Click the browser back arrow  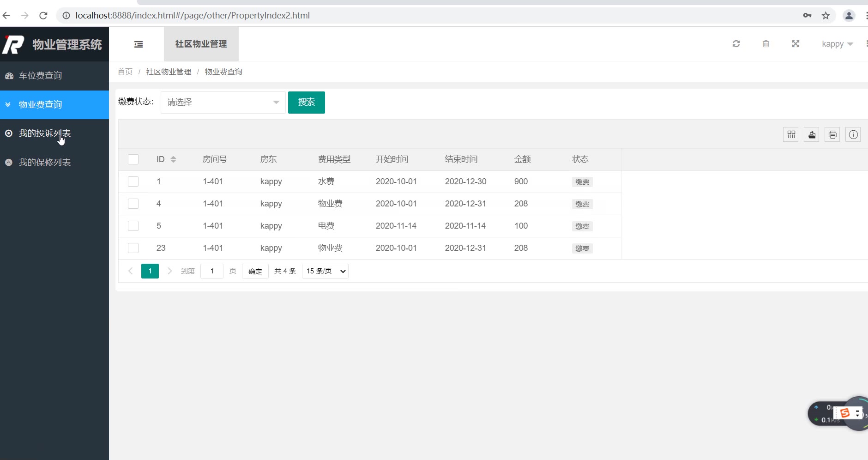(x=6, y=16)
